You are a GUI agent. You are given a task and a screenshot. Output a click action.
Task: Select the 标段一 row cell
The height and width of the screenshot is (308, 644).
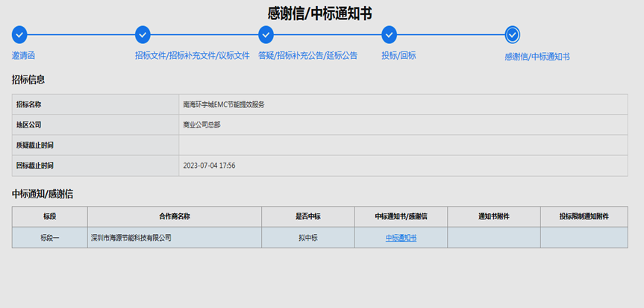(x=49, y=238)
